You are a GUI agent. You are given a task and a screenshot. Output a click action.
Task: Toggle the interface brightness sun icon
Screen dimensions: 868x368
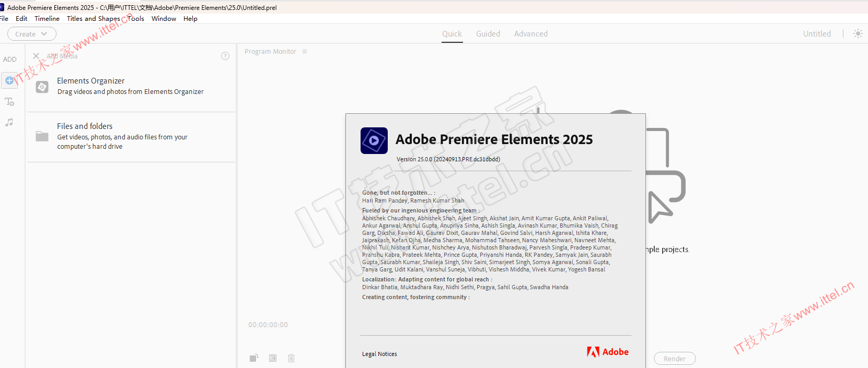pyautogui.click(x=858, y=33)
